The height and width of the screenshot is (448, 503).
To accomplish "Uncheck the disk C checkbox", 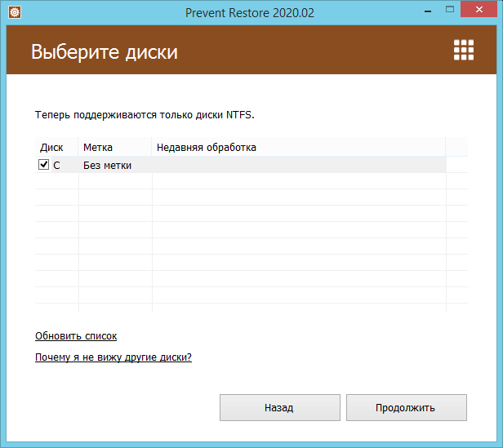I will click(43, 165).
